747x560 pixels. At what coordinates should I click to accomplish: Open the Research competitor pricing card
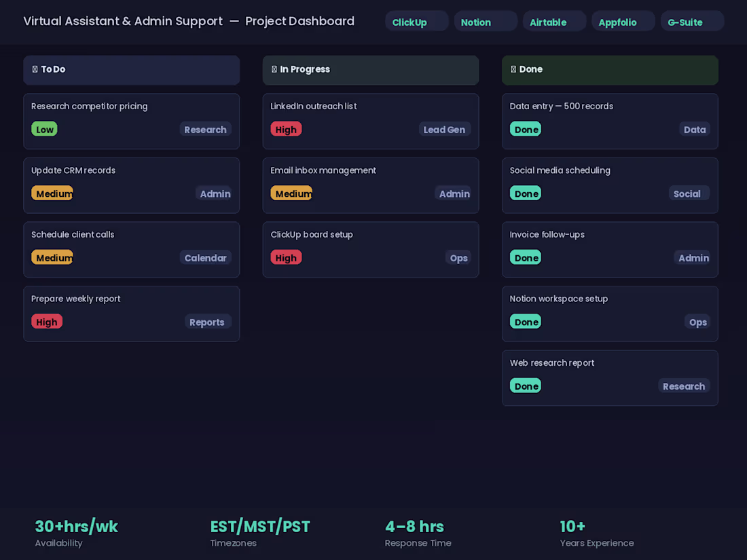pos(132,122)
